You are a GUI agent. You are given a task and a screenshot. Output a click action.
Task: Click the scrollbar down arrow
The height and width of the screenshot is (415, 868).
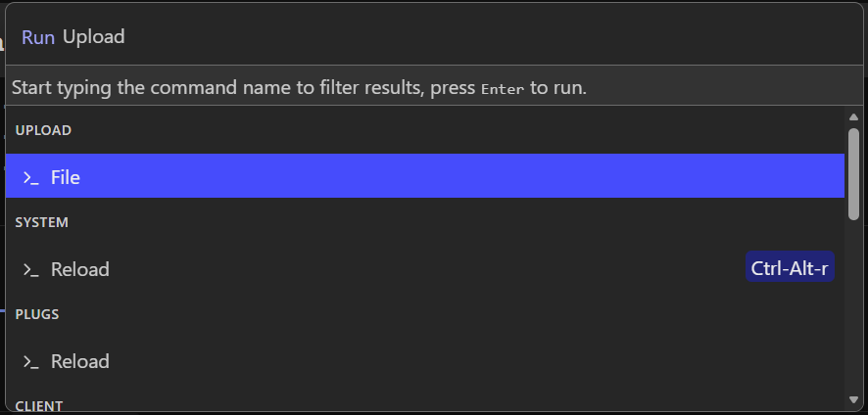pyautogui.click(x=853, y=399)
